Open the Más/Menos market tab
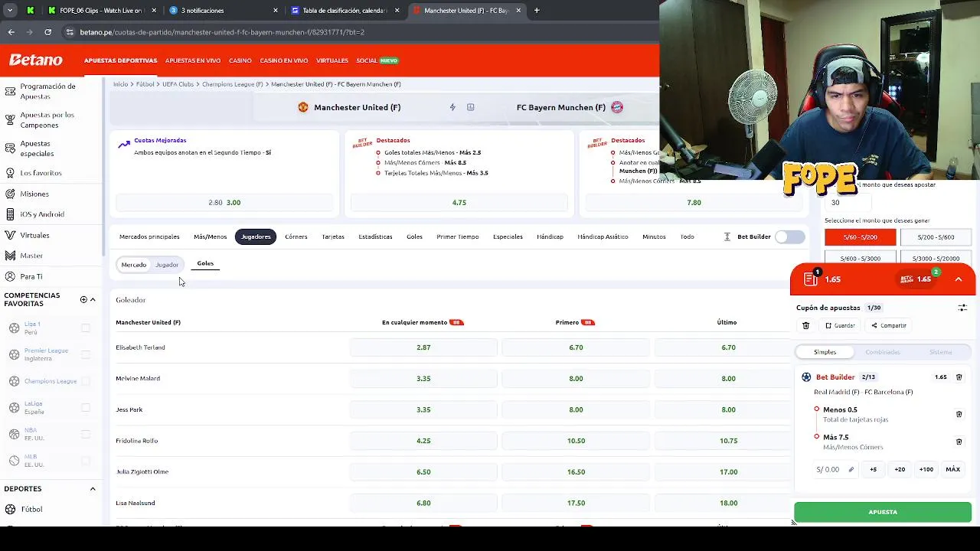Viewport: 980px width, 551px height. tap(210, 236)
